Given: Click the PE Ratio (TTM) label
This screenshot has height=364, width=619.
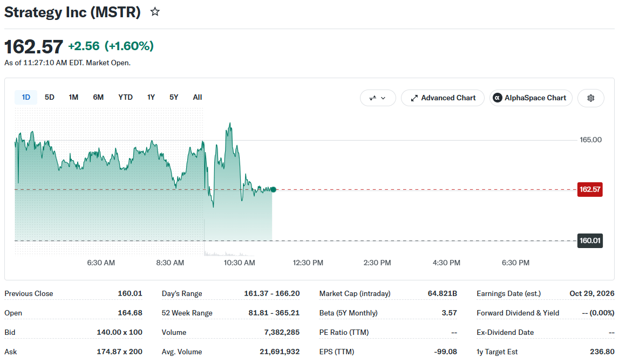Looking at the screenshot, I should (344, 332).
